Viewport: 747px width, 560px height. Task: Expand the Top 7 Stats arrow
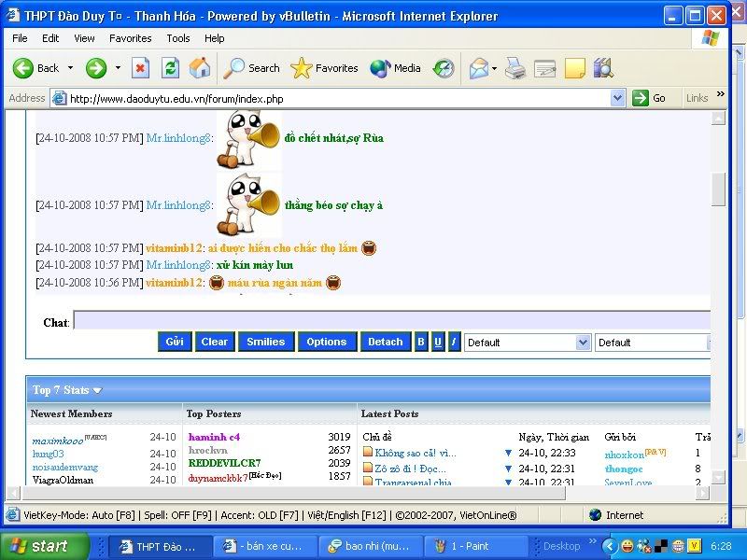(97, 390)
